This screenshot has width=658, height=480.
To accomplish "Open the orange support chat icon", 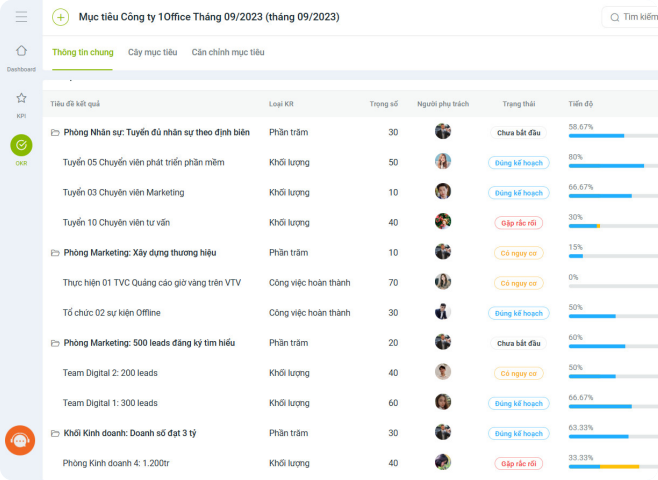I will click(x=20, y=440).
